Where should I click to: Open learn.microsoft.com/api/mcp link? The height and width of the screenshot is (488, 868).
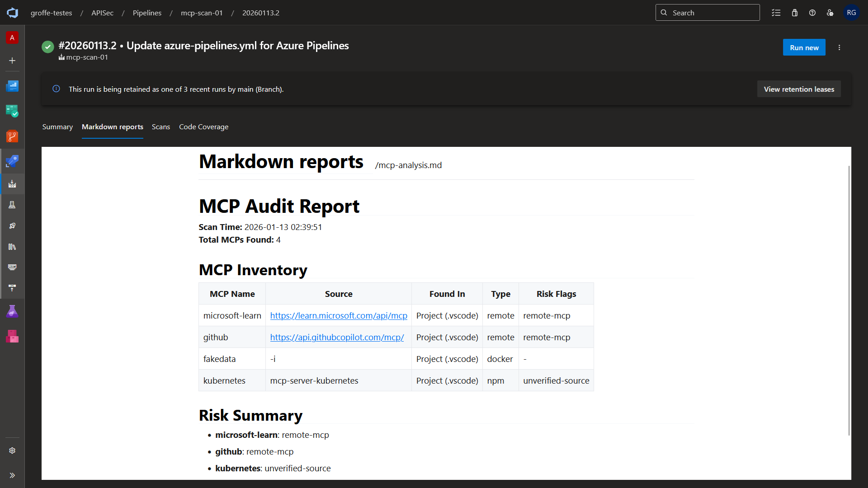pyautogui.click(x=339, y=315)
